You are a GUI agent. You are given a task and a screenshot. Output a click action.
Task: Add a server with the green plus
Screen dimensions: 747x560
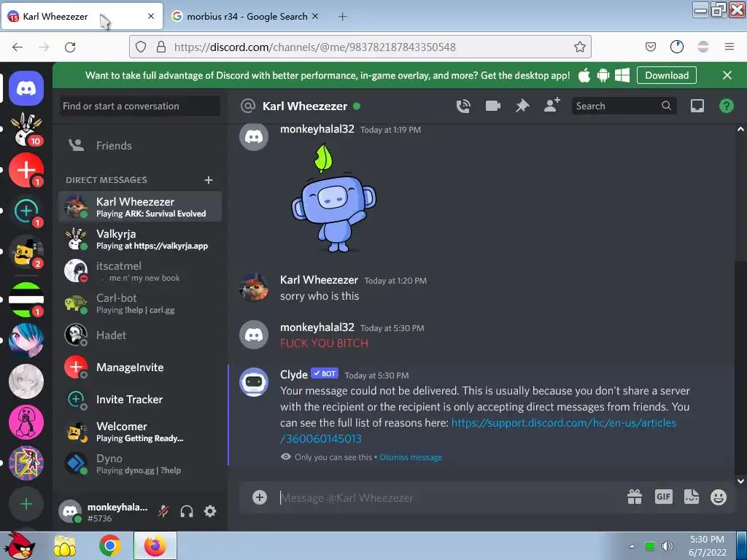tap(26, 504)
